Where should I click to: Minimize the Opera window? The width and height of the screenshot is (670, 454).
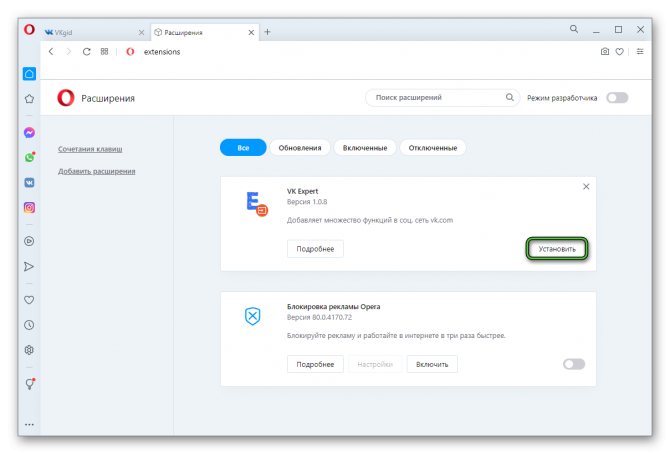click(x=596, y=30)
